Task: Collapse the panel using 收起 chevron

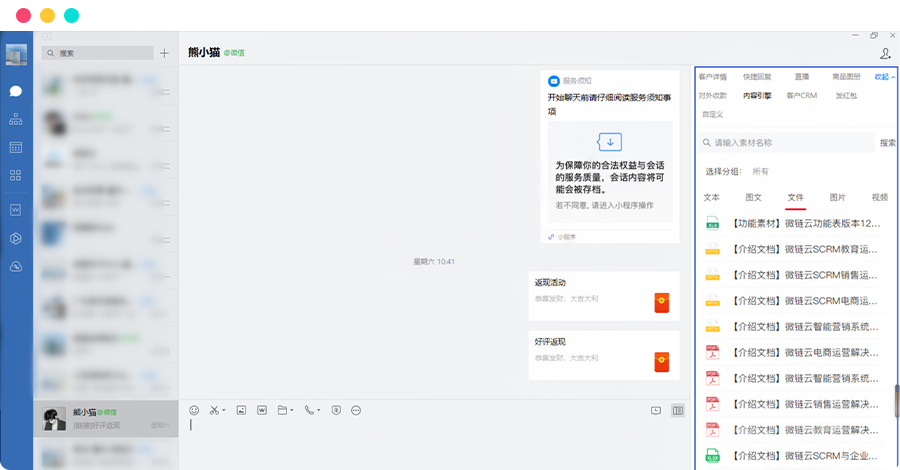Action: pos(885,76)
